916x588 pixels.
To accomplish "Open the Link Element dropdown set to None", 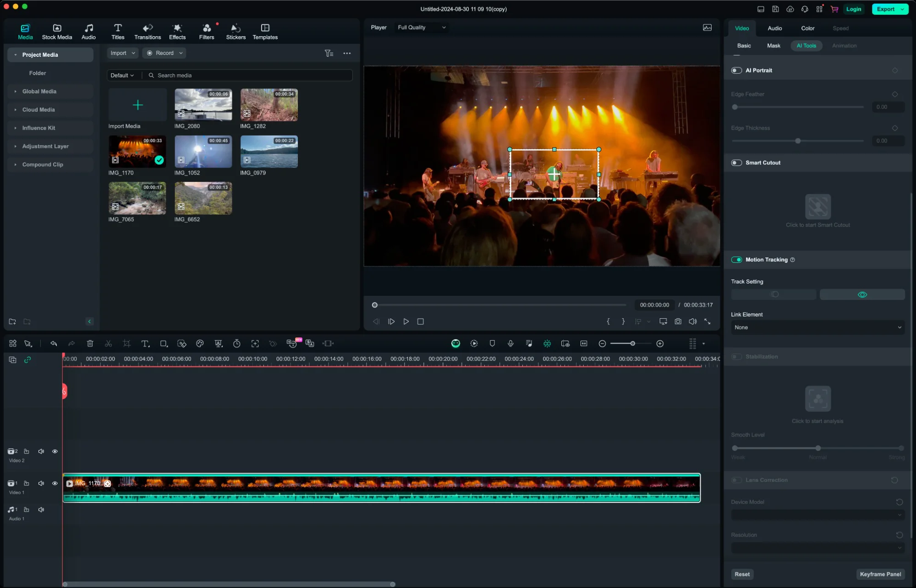I will coord(817,327).
